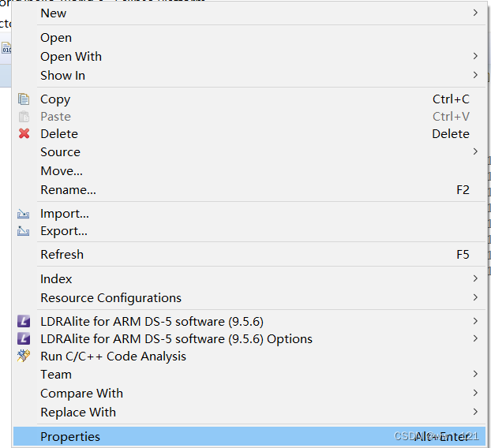Expand the Source submenu arrow

475,152
